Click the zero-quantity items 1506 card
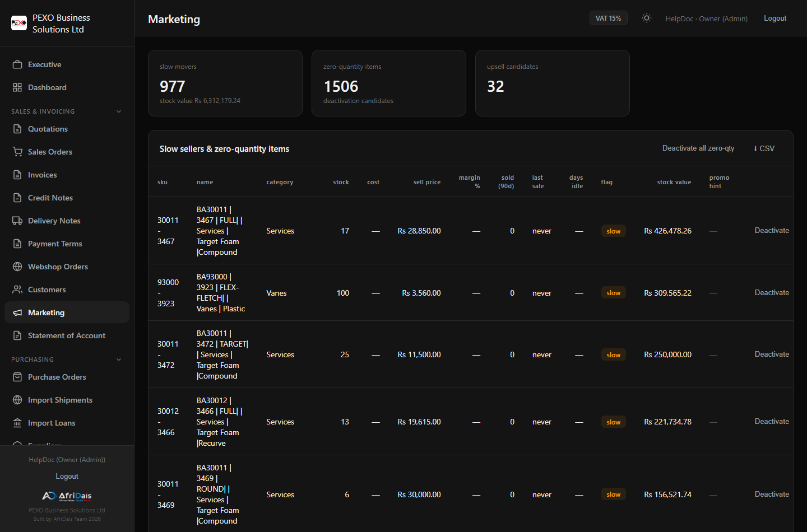This screenshot has width=807, height=532. (x=389, y=83)
